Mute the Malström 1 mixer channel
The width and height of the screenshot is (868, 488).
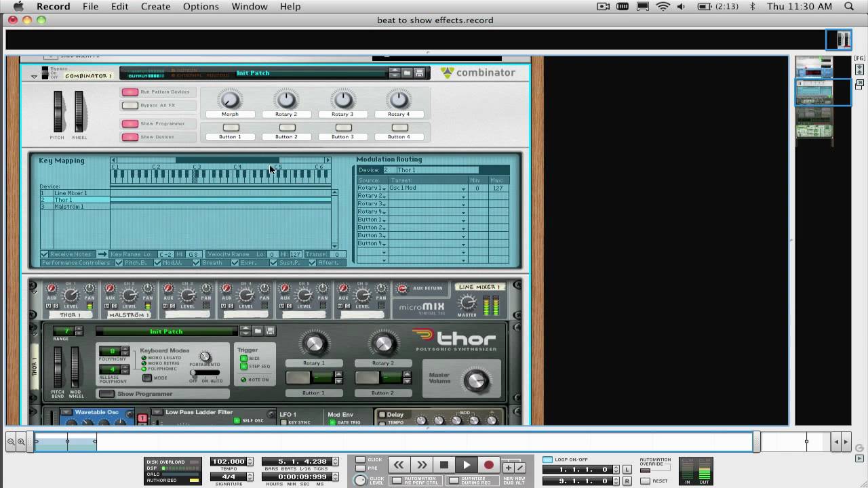pos(107,306)
